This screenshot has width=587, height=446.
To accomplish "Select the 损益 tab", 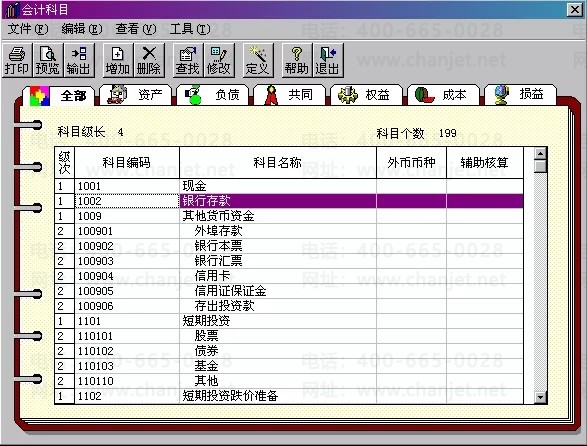I will click(x=520, y=95).
